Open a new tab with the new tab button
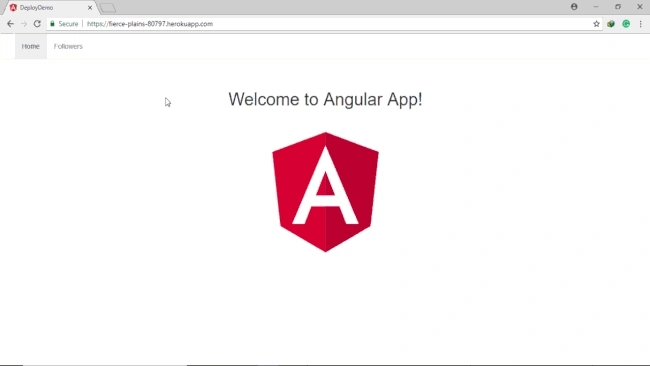The image size is (650, 366). coord(108,8)
